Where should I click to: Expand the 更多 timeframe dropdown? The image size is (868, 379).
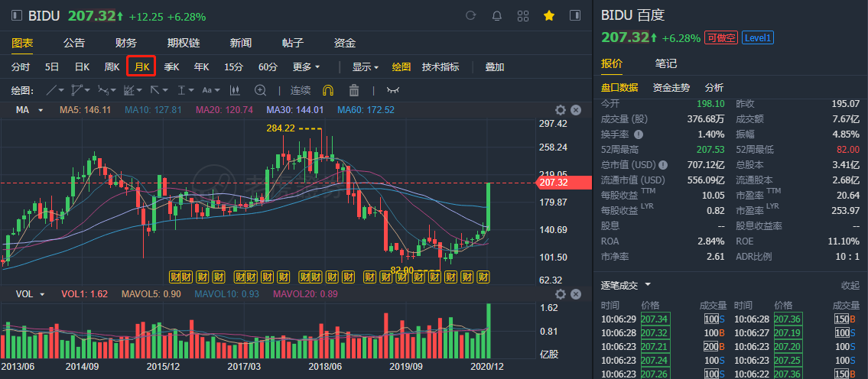pos(306,66)
